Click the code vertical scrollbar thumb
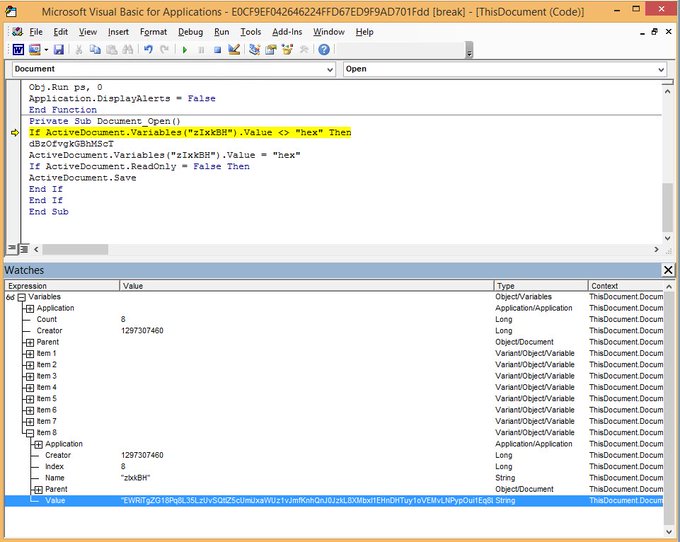 pyautogui.click(x=667, y=208)
